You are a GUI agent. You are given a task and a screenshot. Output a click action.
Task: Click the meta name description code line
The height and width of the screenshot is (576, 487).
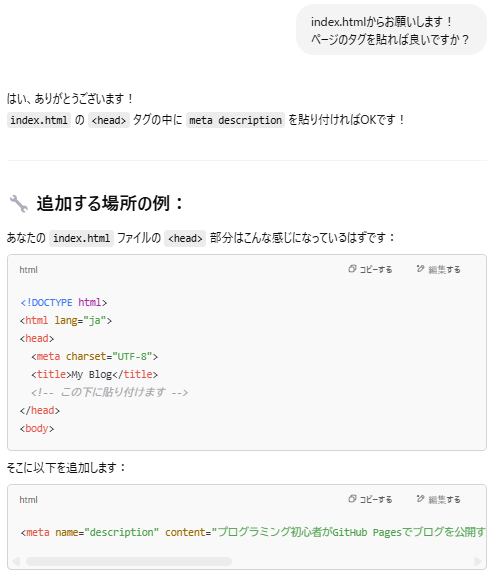pos(253,532)
